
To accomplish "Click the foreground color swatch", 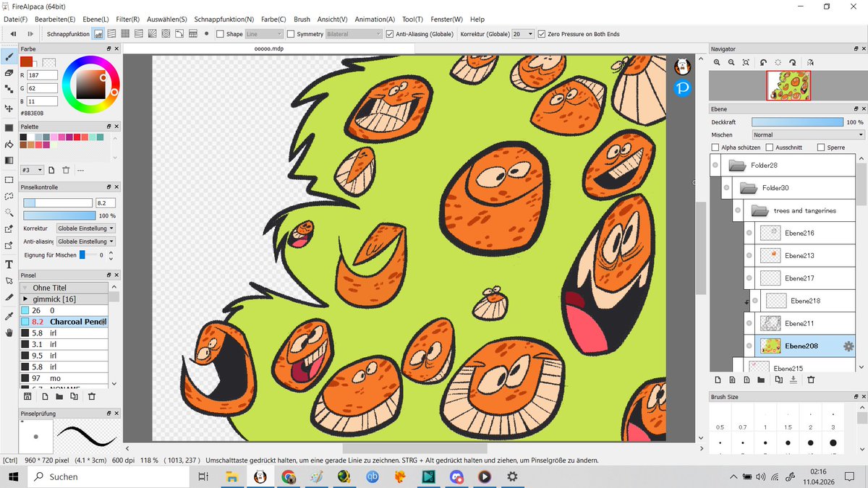I will tap(27, 61).
